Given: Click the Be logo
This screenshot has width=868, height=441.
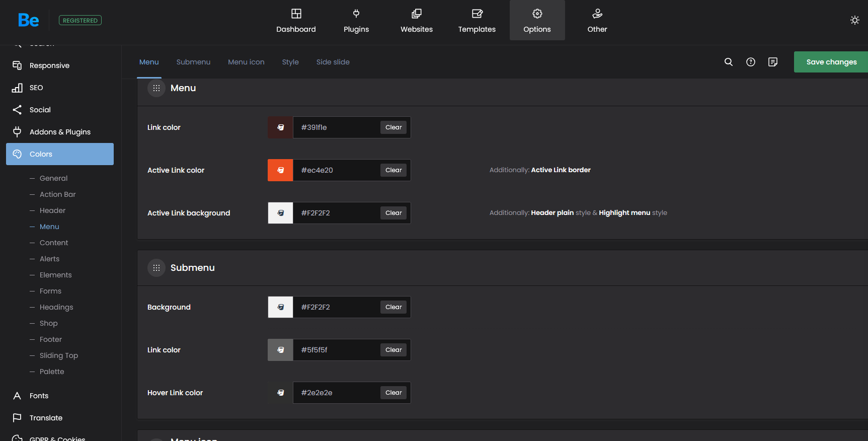Looking at the screenshot, I should [28, 20].
